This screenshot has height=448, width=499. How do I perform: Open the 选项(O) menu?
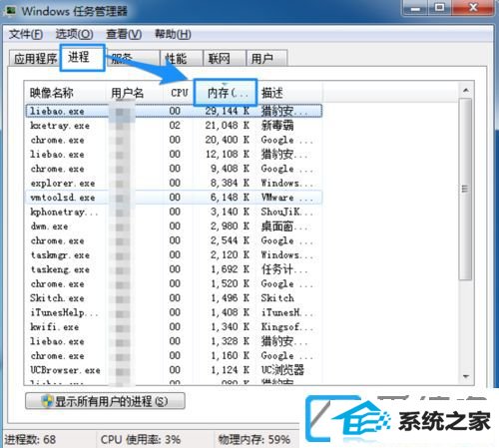(x=74, y=34)
